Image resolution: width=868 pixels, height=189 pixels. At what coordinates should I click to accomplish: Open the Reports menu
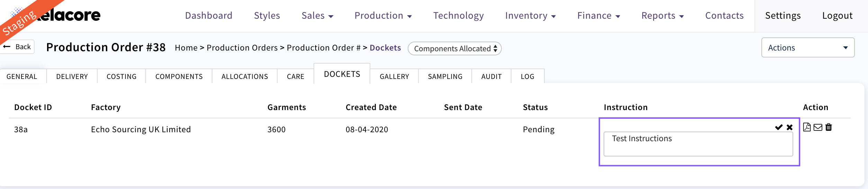[662, 16]
